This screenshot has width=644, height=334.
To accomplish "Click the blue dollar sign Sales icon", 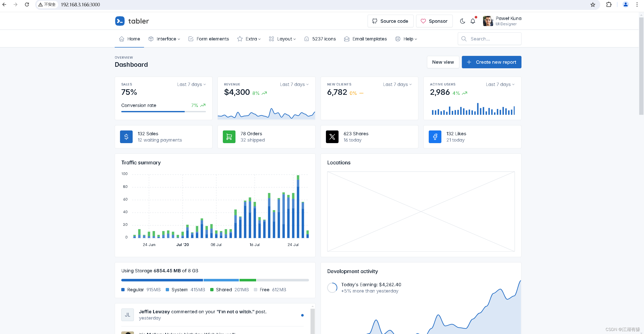I will click(126, 137).
